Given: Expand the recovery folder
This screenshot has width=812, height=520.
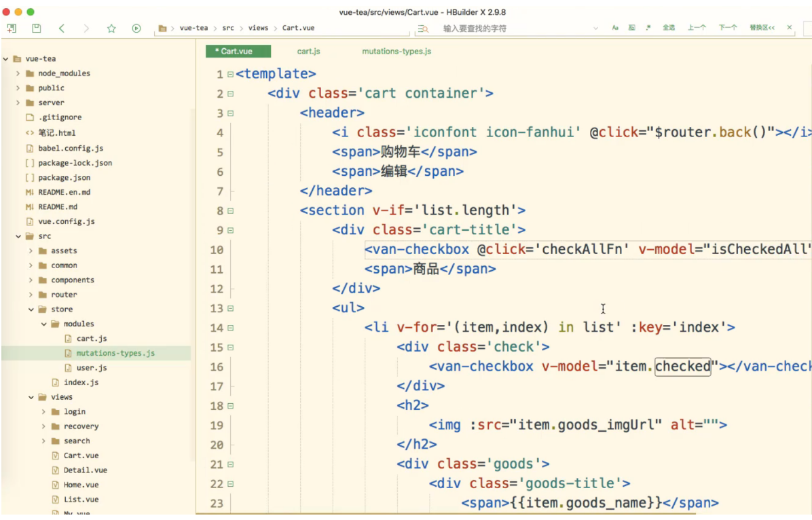Looking at the screenshot, I should pos(43,426).
